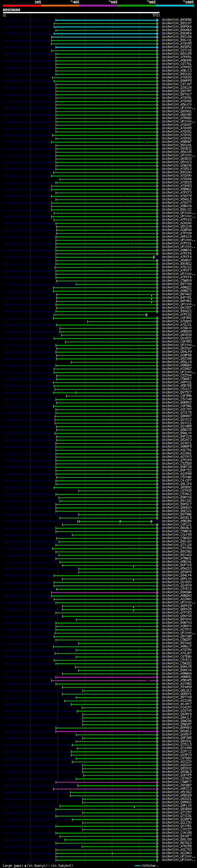Screen dimensions: 197x868
Task: Click the purple ~60% identity legend segment
Action: (98, 6)
